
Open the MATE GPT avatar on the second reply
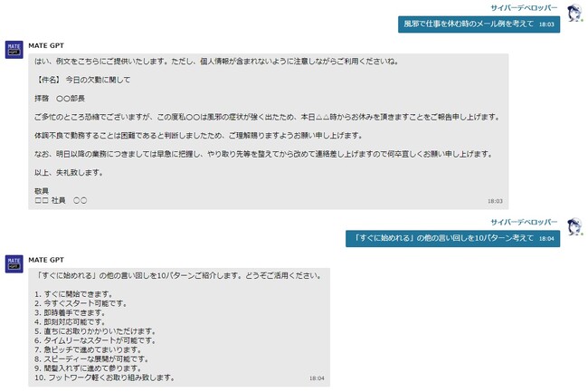point(14,263)
